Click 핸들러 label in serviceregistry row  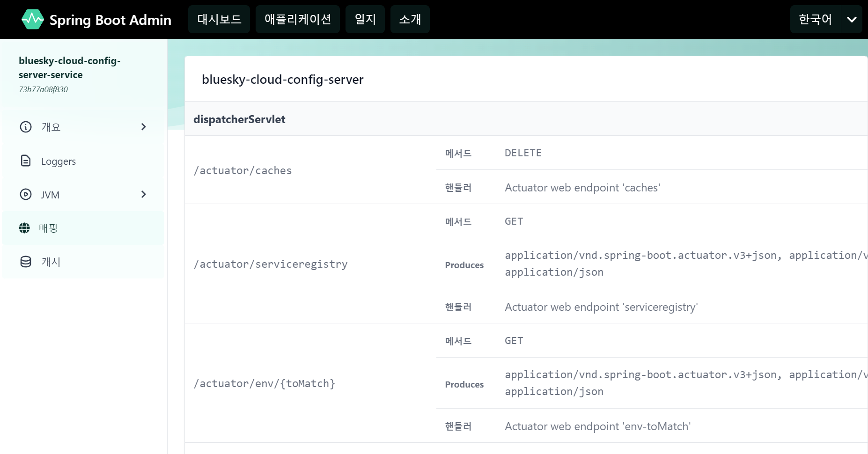[x=458, y=307]
